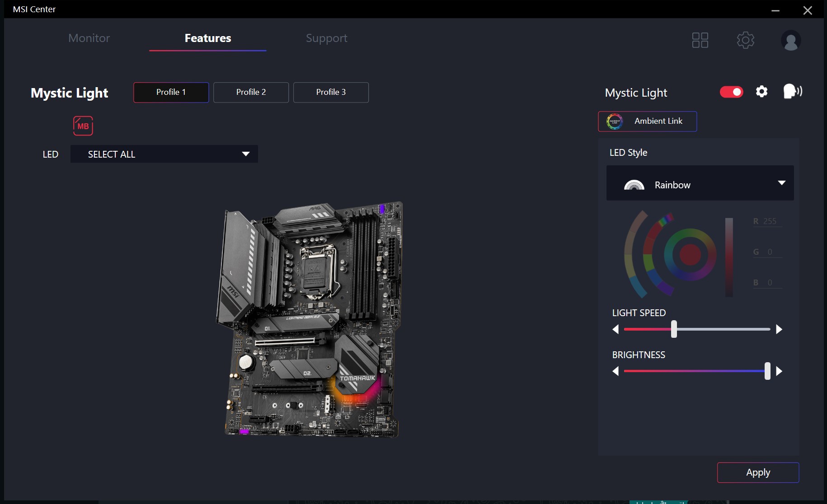
Task: Decrease light speed with left arrow
Action: click(x=616, y=329)
